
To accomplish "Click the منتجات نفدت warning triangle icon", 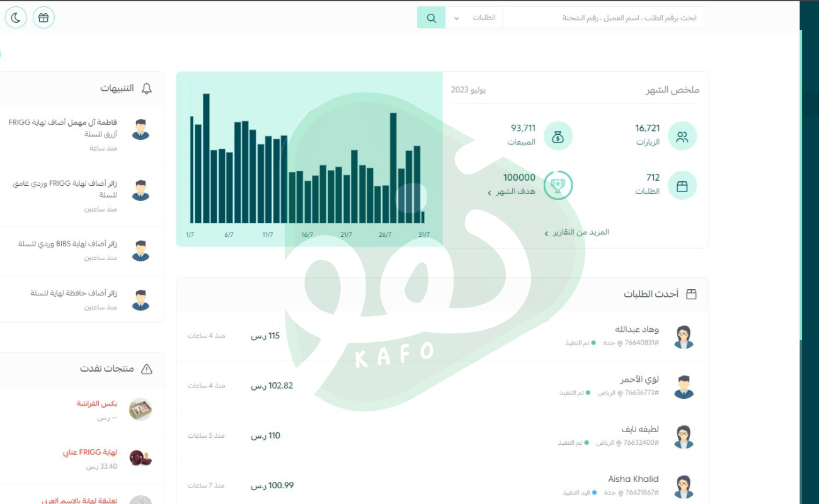I will click(147, 369).
